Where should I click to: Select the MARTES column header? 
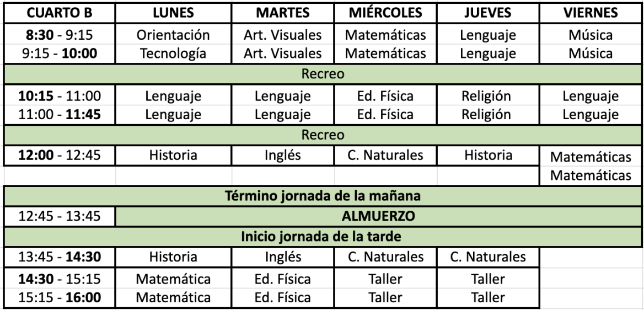[283, 13]
